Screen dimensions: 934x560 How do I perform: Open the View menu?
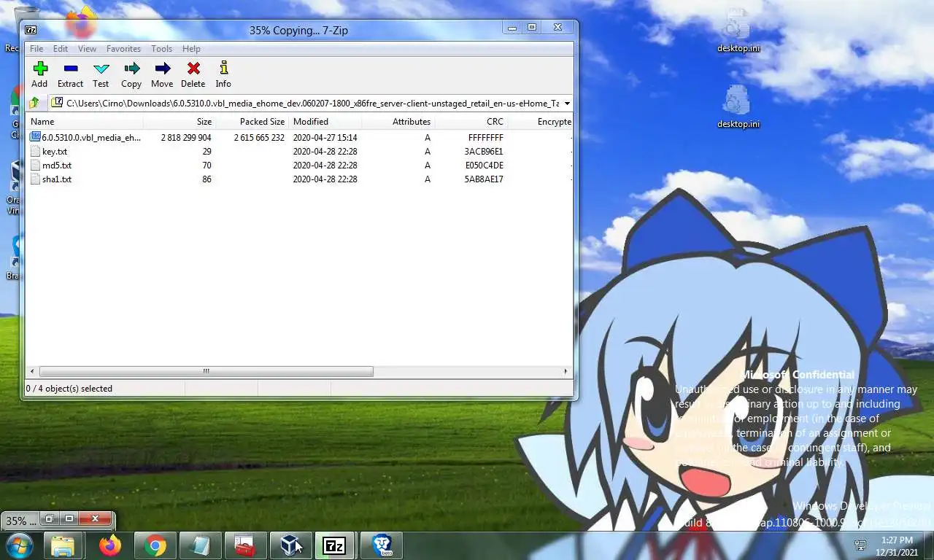point(87,49)
